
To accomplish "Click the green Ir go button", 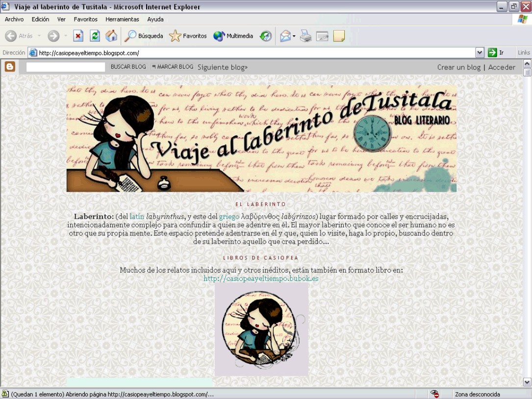I will (x=496, y=52).
